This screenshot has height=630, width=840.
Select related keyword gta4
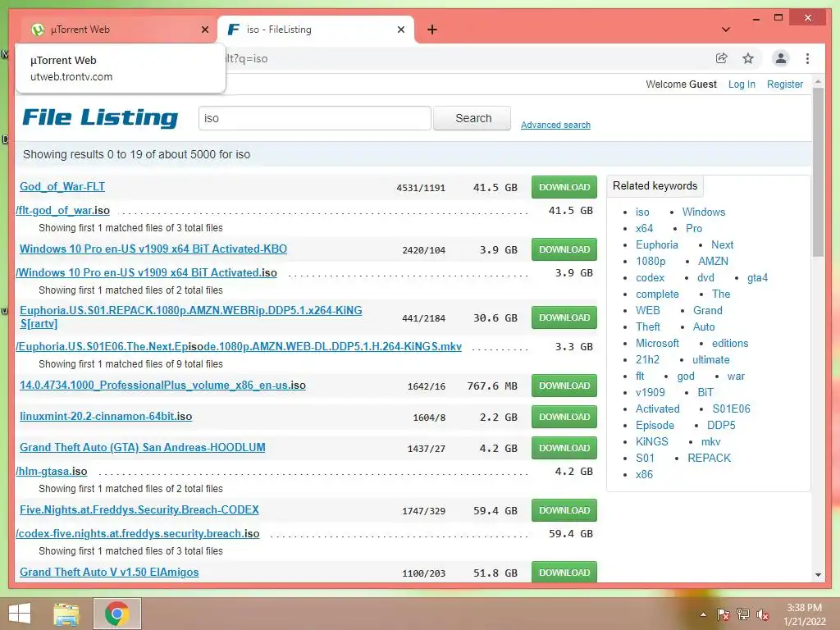point(757,277)
